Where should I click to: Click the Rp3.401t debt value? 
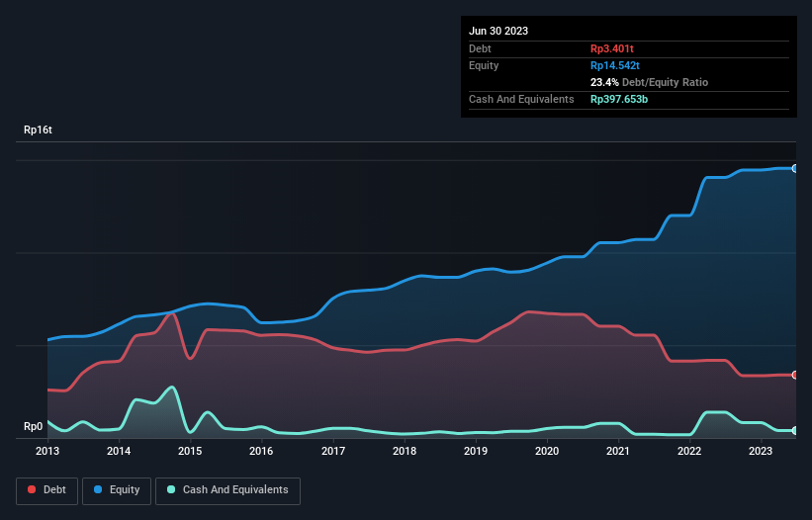pos(612,48)
